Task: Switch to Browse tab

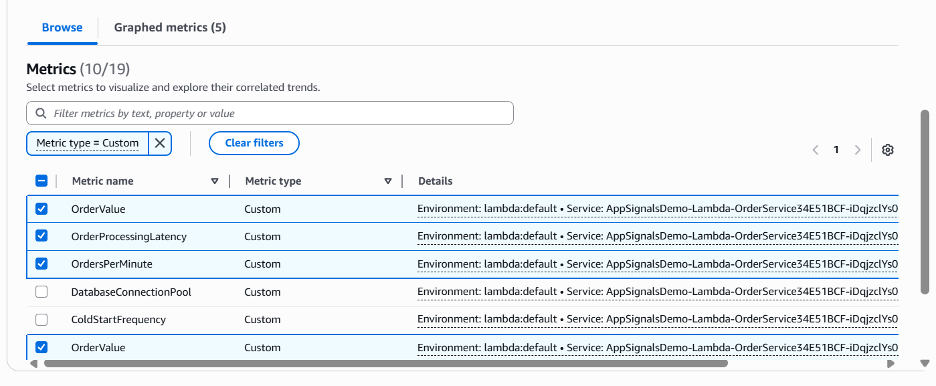Action: [x=62, y=27]
